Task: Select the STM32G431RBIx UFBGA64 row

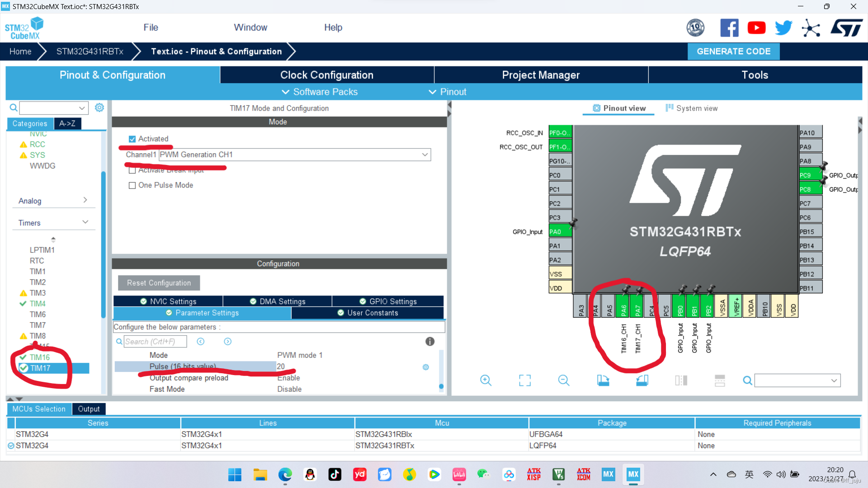Action: 434,434
